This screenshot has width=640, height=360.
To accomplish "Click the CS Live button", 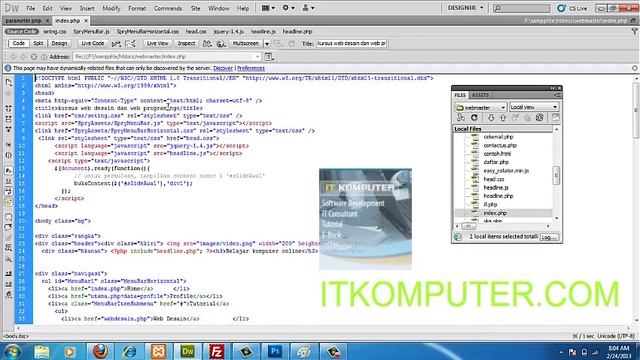I will 572,8.
